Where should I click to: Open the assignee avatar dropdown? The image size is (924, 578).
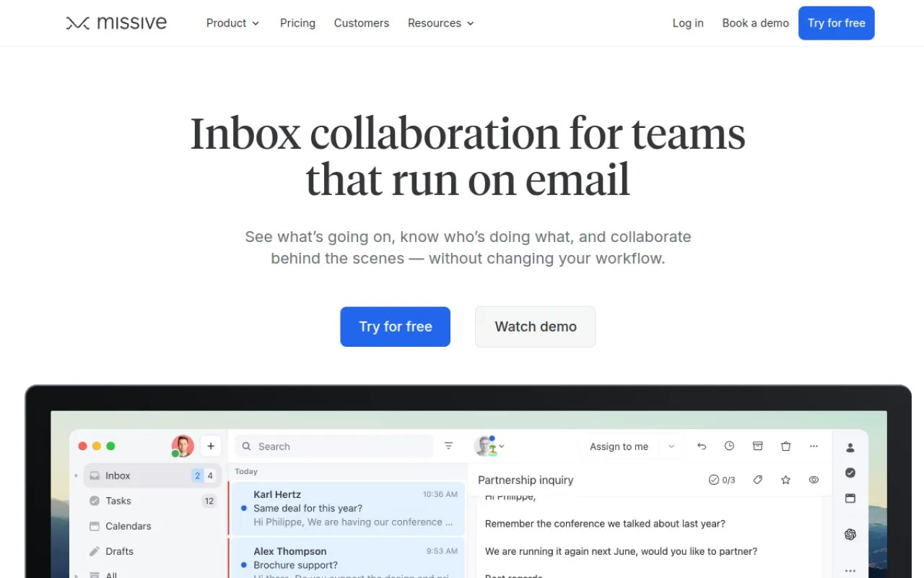(489, 447)
